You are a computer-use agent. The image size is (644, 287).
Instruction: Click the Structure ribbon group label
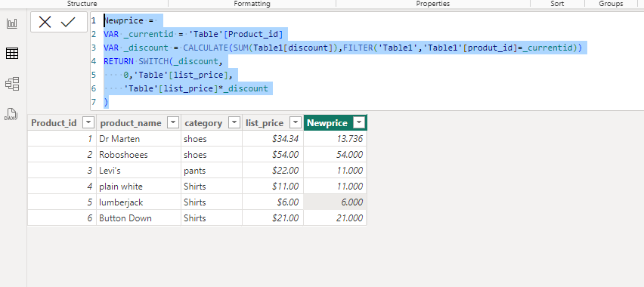pos(82,3)
